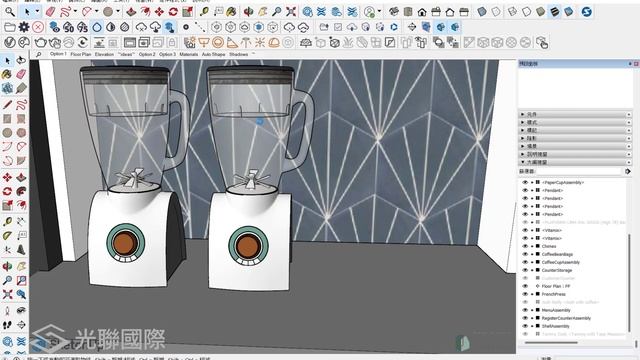Viewport: 640px width, 360px height.
Task: Add a dome light with orange dome icon
Action: tap(274, 42)
